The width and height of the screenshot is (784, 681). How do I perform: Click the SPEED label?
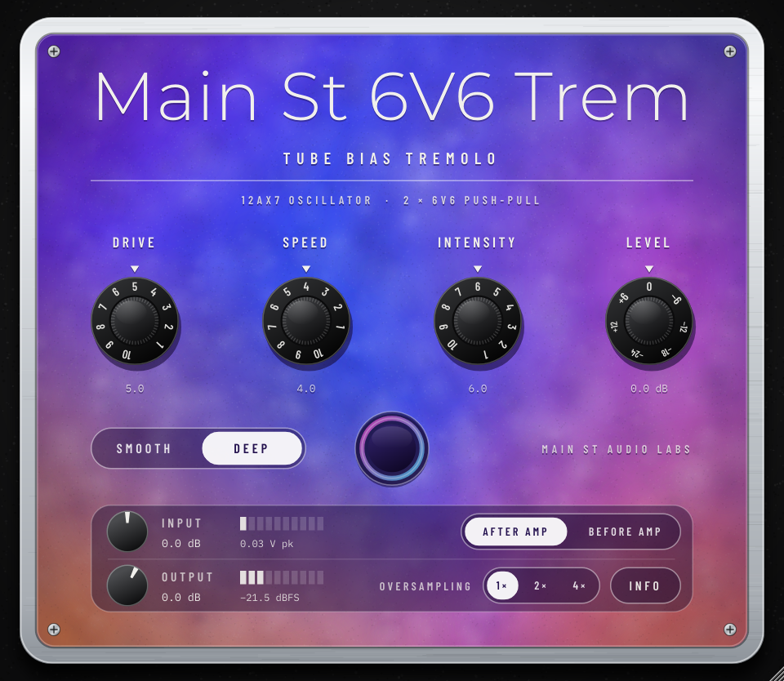coord(305,243)
